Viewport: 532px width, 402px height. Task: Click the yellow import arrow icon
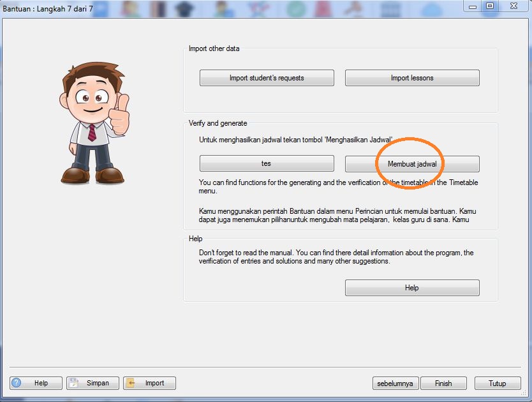[x=131, y=383]
